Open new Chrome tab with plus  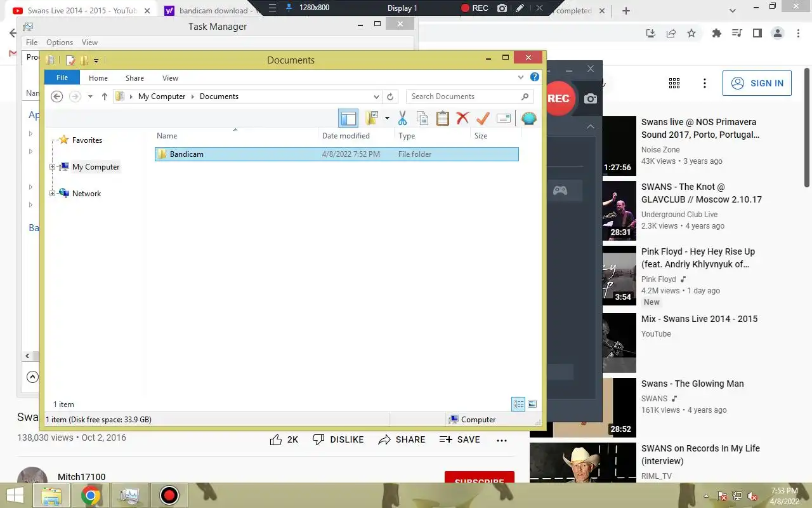click(x=626, y=11)
